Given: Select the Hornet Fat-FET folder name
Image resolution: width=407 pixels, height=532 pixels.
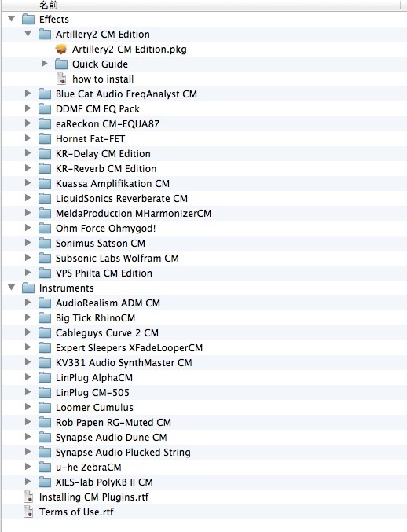Looking at the screenshot, I should (x=90, y=139).
